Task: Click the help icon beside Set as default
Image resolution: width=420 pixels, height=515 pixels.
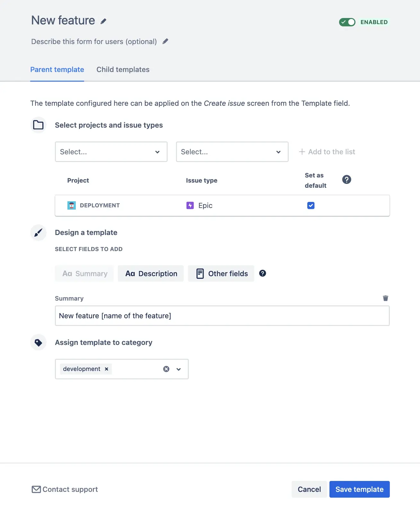Action: point(346,180)
